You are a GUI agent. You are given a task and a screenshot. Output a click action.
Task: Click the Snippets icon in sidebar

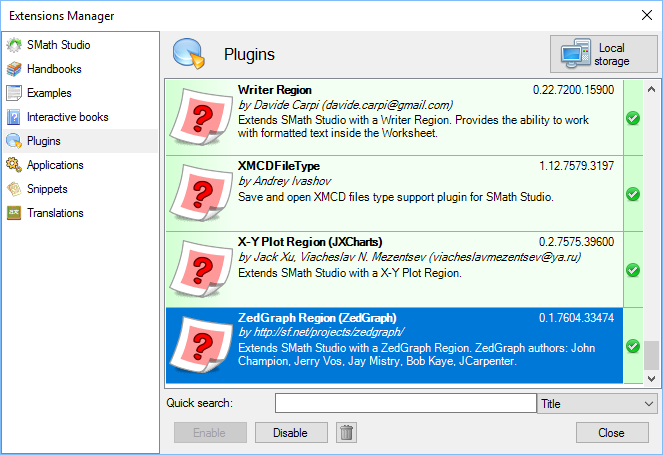(x=14, y=189)
